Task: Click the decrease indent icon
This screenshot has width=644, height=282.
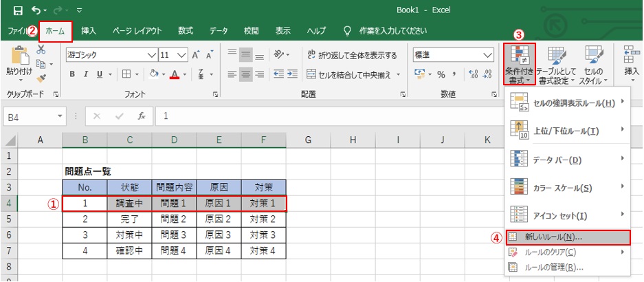Action: 279,74
